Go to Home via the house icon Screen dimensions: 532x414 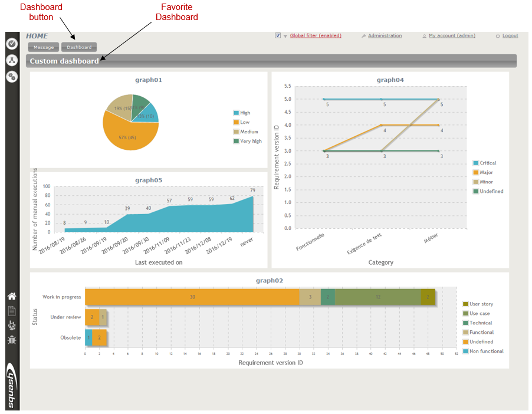click(x=12, y=296)
